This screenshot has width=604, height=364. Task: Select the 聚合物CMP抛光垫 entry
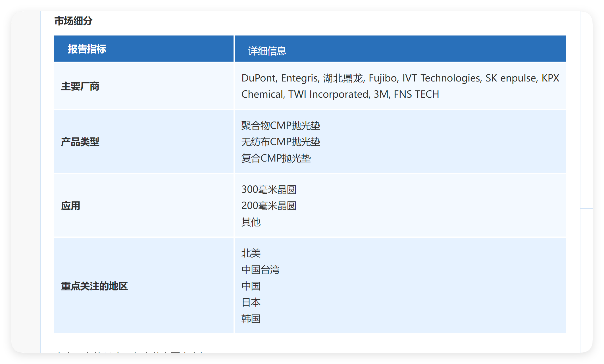click(x=281, y=125)
